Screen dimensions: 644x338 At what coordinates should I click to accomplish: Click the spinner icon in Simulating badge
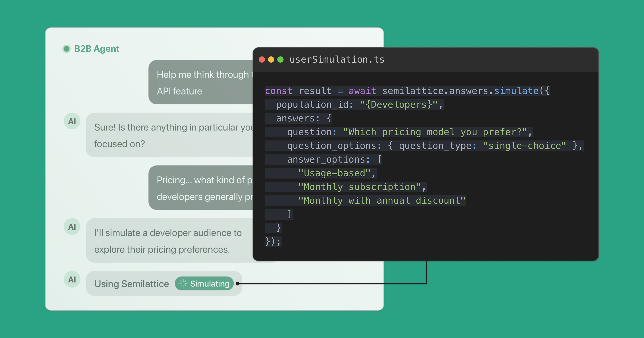183,284
